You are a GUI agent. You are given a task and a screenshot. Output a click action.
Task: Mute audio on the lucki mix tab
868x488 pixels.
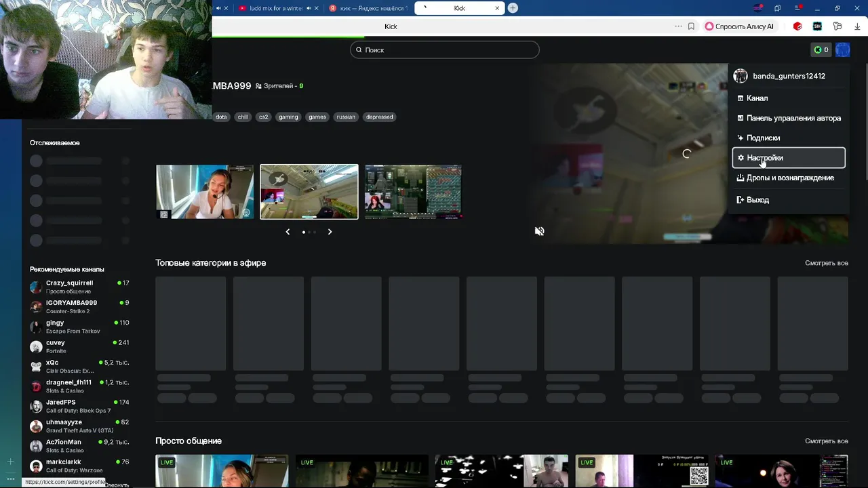pos(309,8)
